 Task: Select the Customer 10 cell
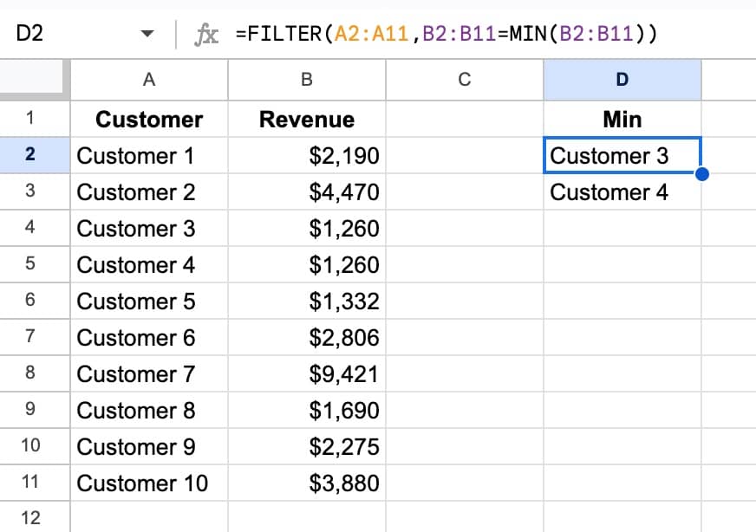[149, 483]
